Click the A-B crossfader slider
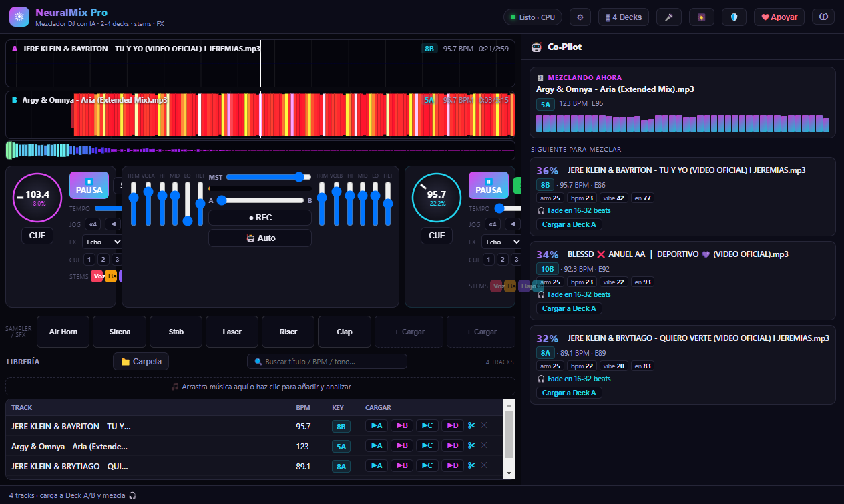This screenshot has height=504, width=844. 260,200
